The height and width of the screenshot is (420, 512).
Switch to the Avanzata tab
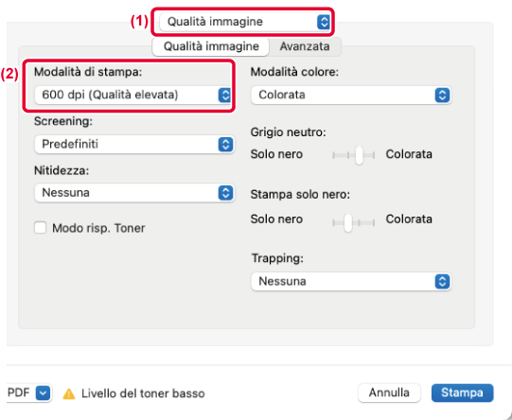[305, 46]
